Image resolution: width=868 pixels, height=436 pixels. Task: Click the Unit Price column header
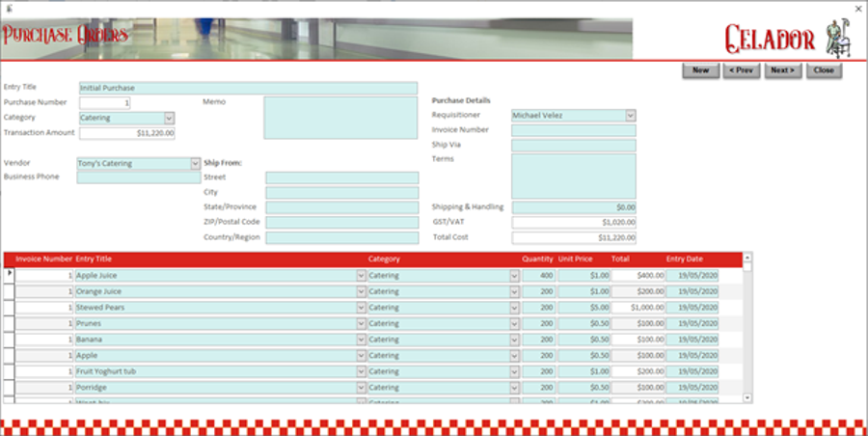coord(575,259)
